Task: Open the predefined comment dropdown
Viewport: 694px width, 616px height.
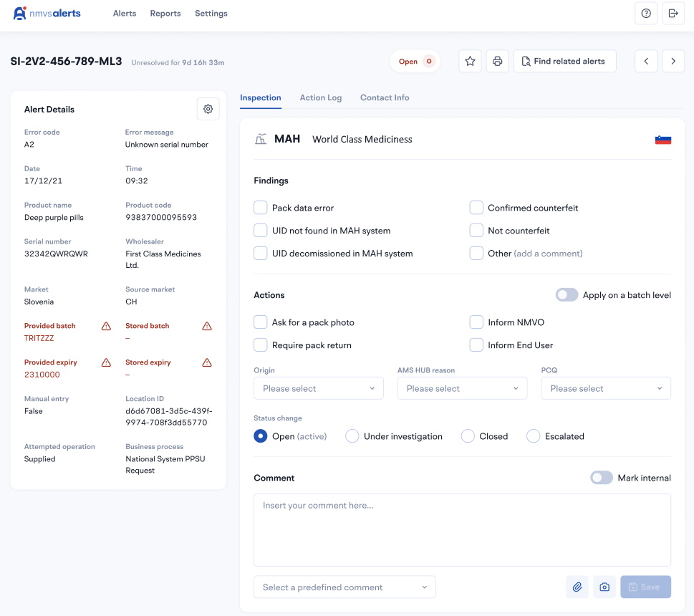Action: click(344, 587)
